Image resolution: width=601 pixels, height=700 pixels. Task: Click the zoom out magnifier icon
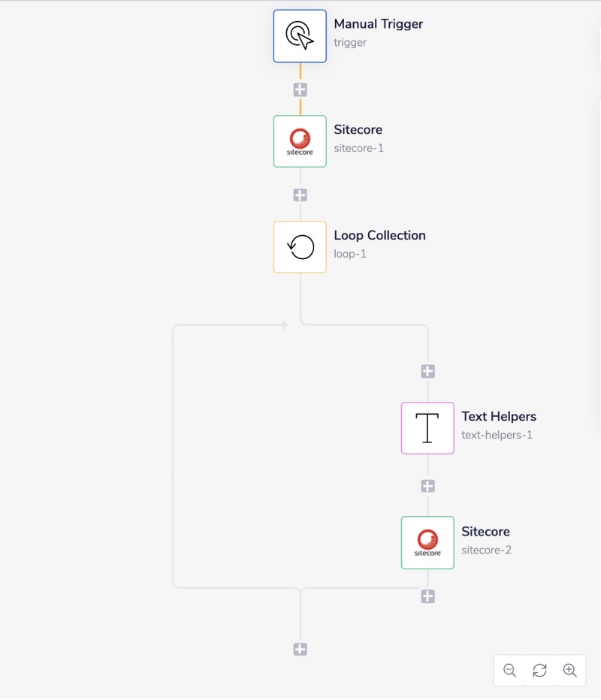click(509, 670)
